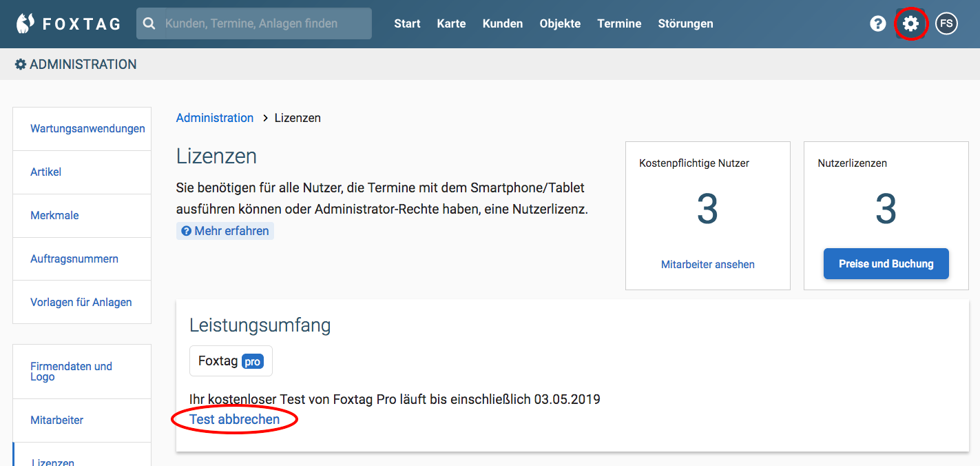Screen dimensions: 980x466
Task: Open Störungen in top navigation
Action: pos(685,23)
